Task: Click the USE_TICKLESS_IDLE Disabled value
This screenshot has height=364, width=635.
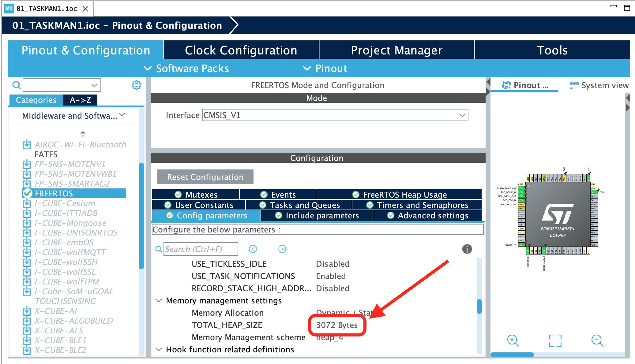Action: 333,264
